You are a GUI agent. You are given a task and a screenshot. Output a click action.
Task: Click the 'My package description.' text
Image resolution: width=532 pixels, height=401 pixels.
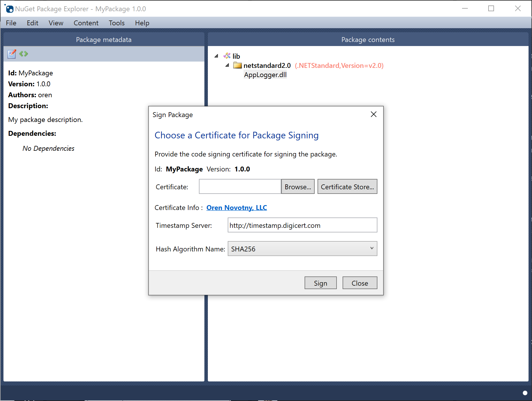click(x=45, y=120)
